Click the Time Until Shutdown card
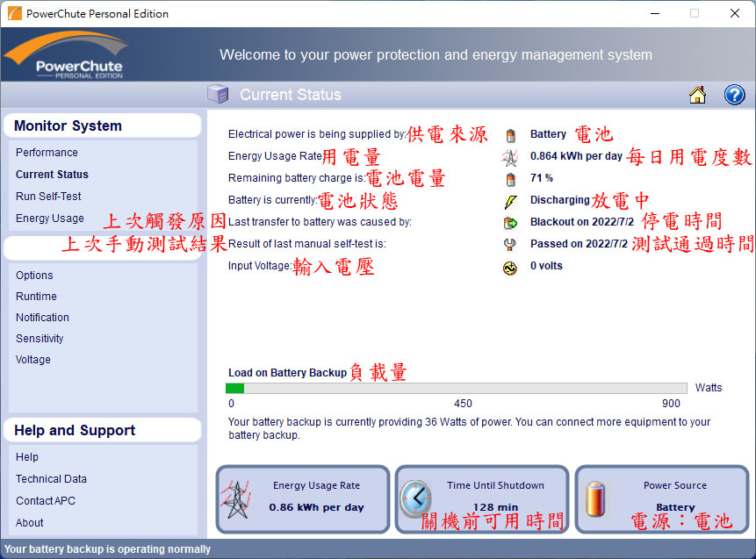This screenshot has height=559, width=756. click(x=482, y=499)
